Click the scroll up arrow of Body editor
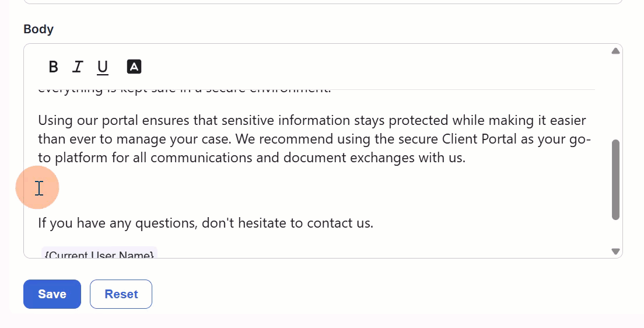This screenshot has width=644, height=328. pyautogui.click(x=615, y=51)
